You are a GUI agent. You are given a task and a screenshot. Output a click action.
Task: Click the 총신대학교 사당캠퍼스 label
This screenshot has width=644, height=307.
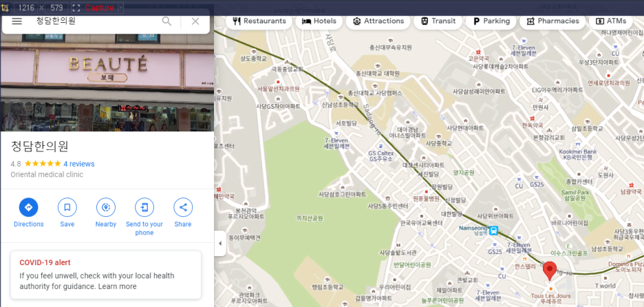[374, 93]
